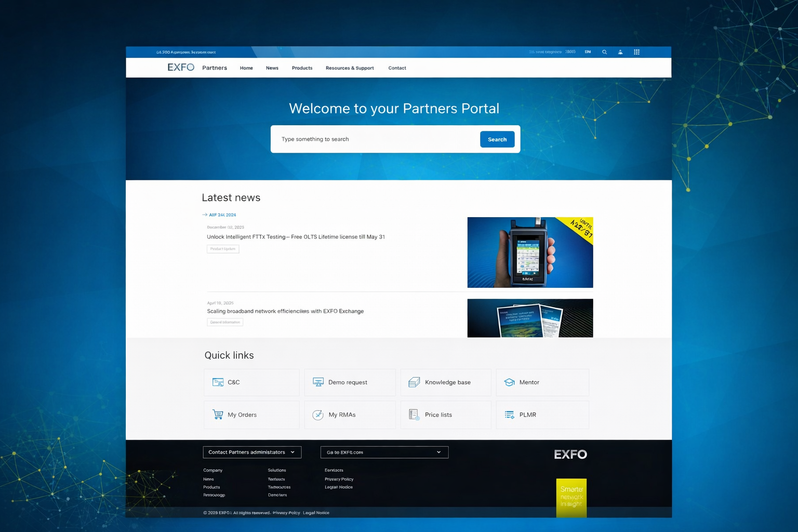Open the Products menu item
The image size is (798, 532).
tap(302, 68)
